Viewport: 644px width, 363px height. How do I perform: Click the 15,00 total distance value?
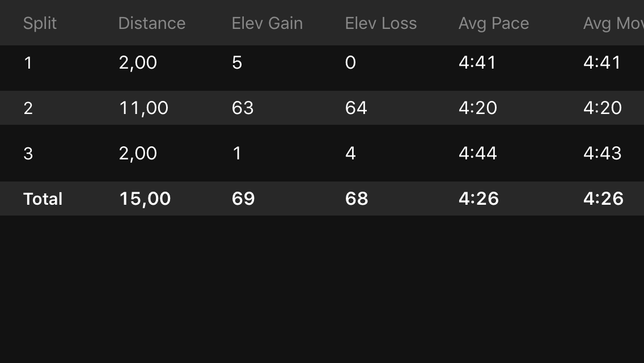(x=145, y=199)
